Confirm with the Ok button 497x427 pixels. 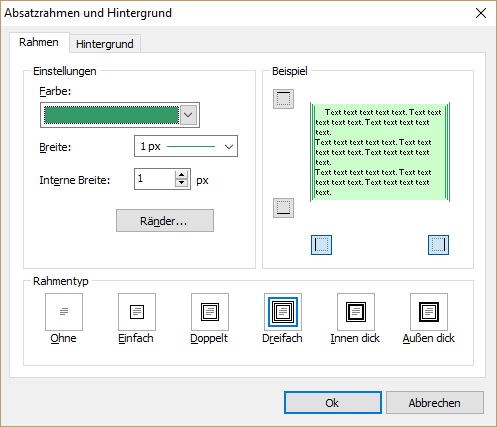[x=333, y=403]
